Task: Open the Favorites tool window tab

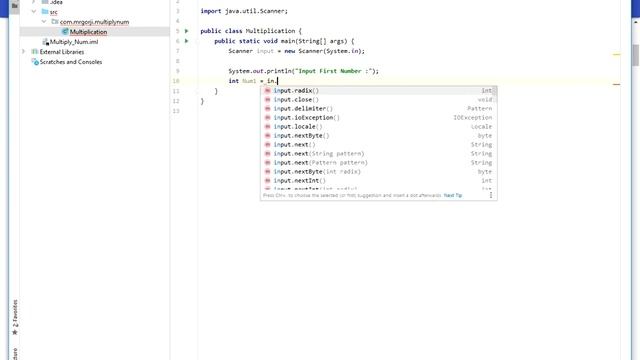Action: point(15,317)
